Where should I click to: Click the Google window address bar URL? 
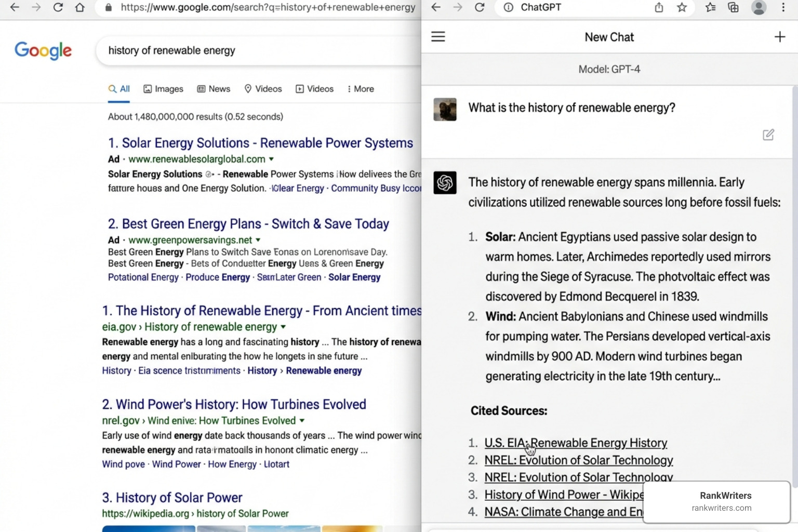(x=268, y=7)
